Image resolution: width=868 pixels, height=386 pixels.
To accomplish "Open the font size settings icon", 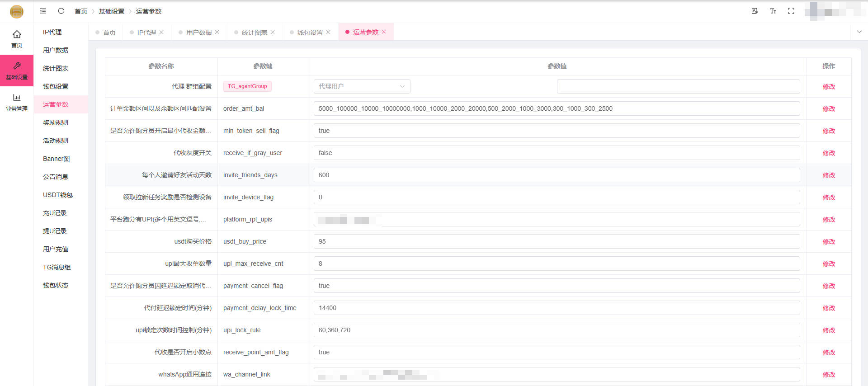I will tap(773, 11).
